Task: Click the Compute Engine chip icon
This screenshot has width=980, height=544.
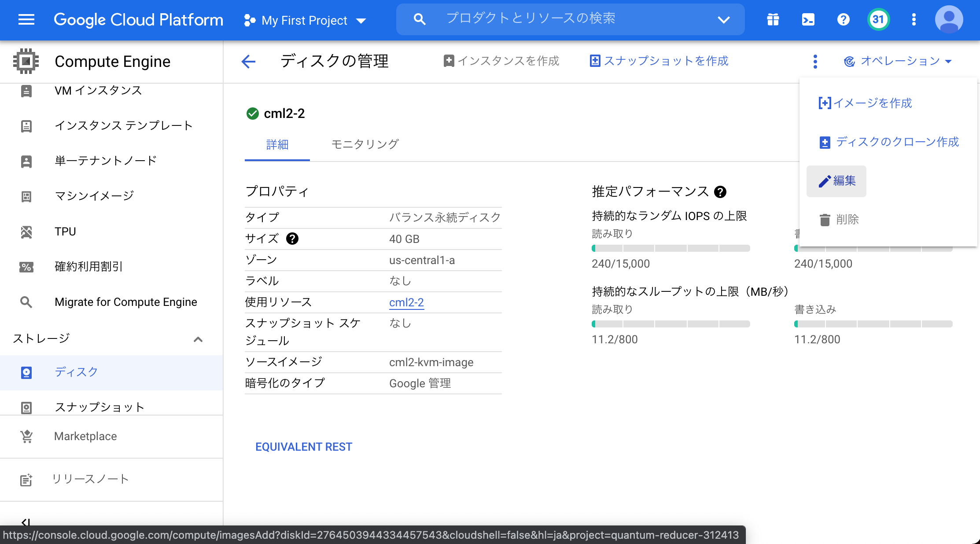Action: coord(26,61)
